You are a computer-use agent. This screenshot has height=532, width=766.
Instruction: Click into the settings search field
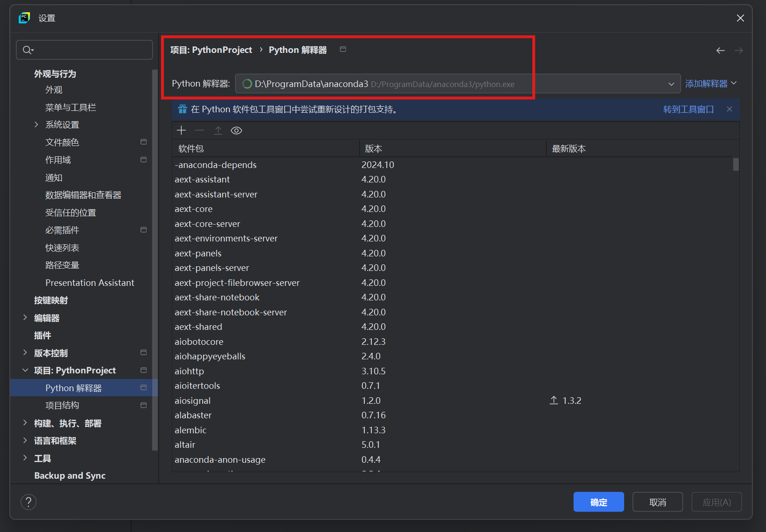[84, 50]
